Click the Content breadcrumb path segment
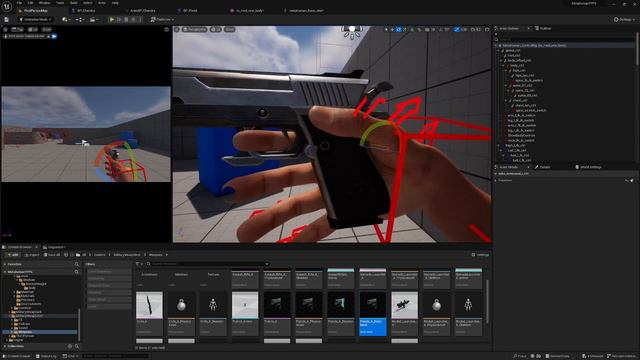The width and height of the screenshot is (640, 360). point(100,255)
